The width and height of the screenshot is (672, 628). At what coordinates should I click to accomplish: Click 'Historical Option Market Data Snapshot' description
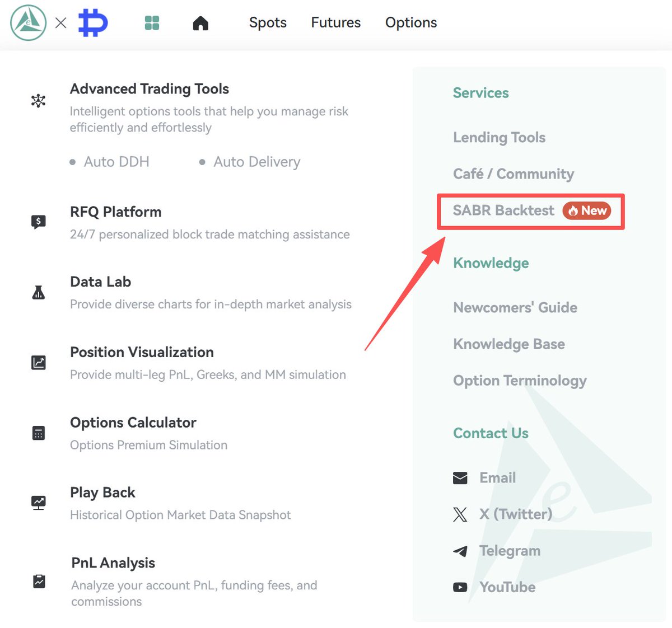(180, 515)
